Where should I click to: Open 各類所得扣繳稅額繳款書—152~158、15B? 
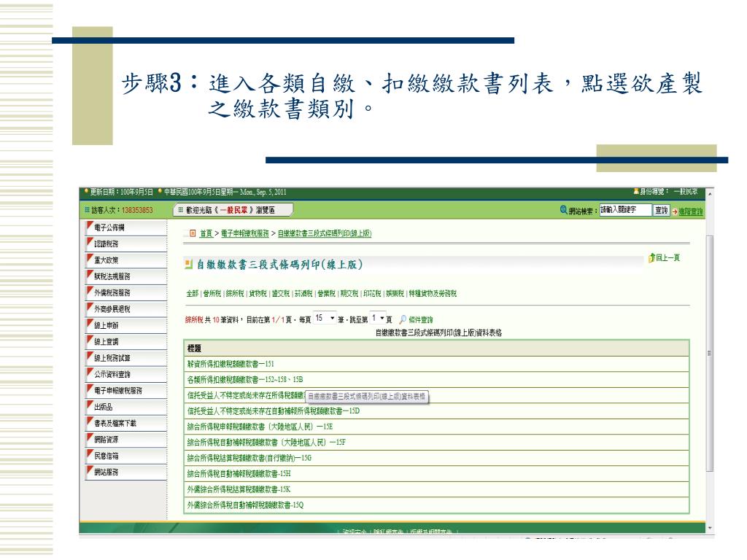[x=245, y=379]
